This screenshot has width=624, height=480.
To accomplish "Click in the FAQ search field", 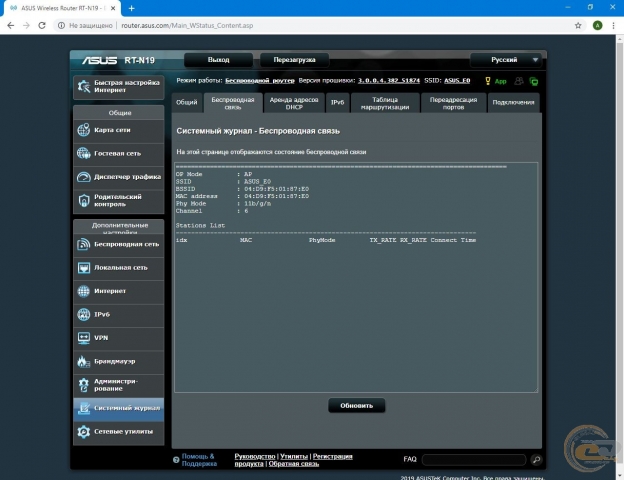I will tap(474, 460).
